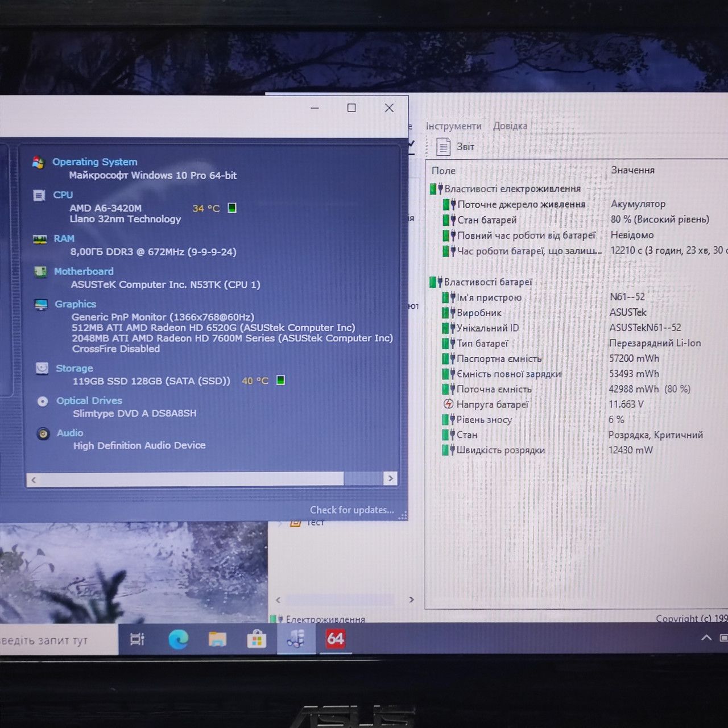Open the Звіт report toolbar button

click(455, 147)
